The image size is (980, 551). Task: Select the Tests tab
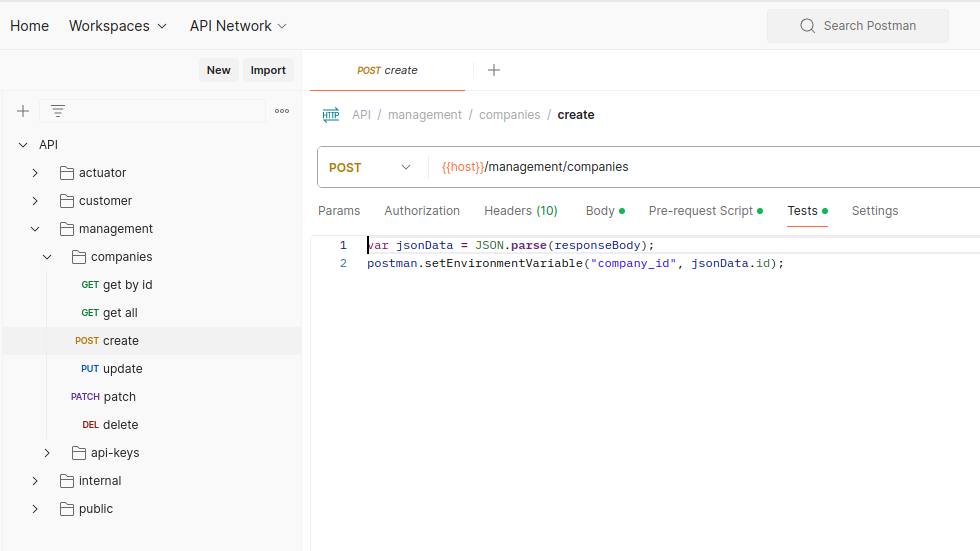808,211
